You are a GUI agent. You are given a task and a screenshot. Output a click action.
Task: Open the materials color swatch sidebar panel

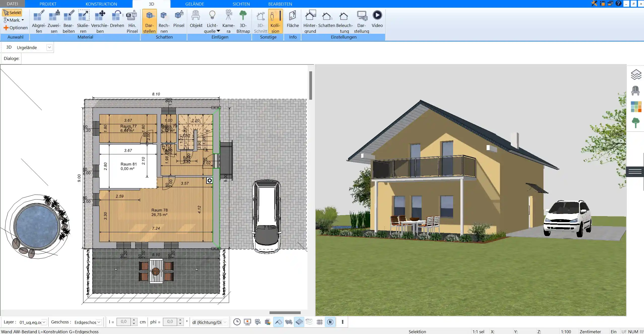click(x=636, y=107)
